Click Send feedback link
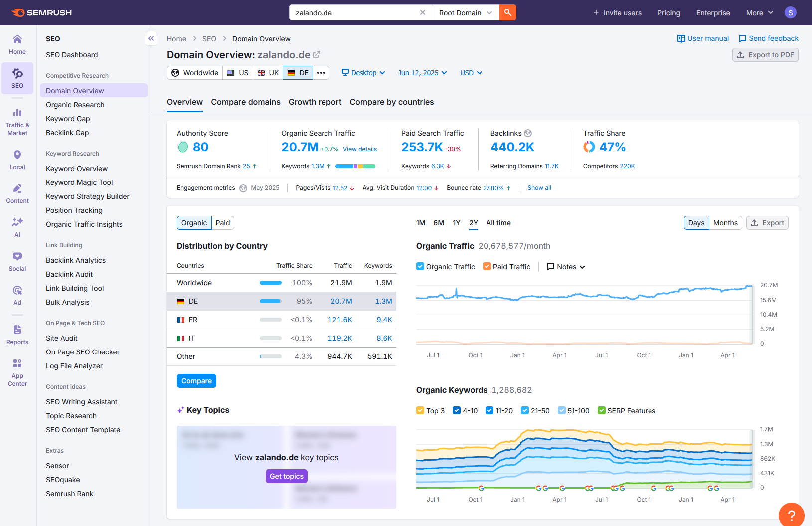812x526 pixels. (x=768, y=38)
